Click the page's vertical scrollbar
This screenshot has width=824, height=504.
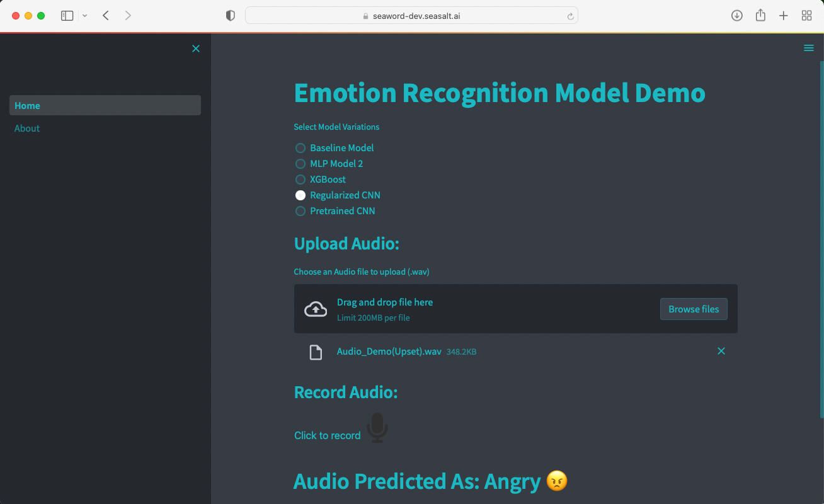coord(821,239)
